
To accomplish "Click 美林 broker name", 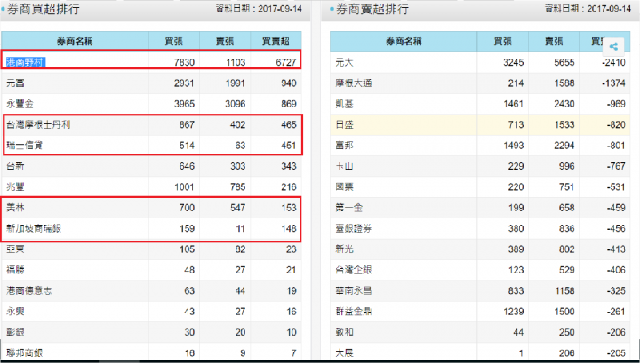I will (15, 208).
